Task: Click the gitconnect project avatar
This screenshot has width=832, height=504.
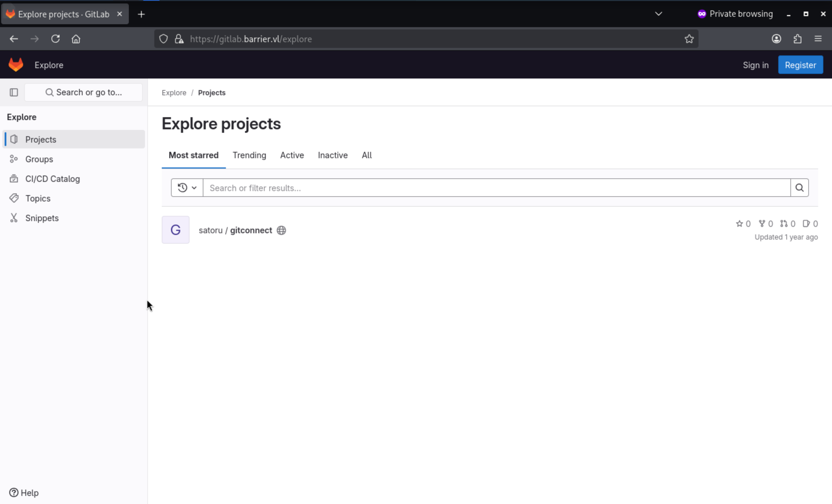Action: pyautogui.click(x=175, y=230)
